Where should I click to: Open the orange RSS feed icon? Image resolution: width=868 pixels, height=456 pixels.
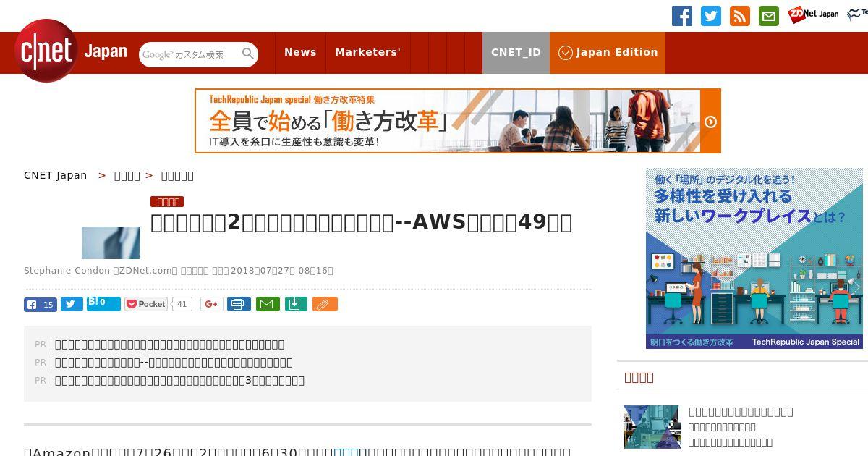click(x=740, y=16)
